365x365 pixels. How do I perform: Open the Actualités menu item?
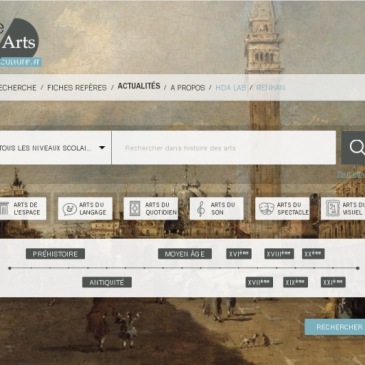[139, 86]
